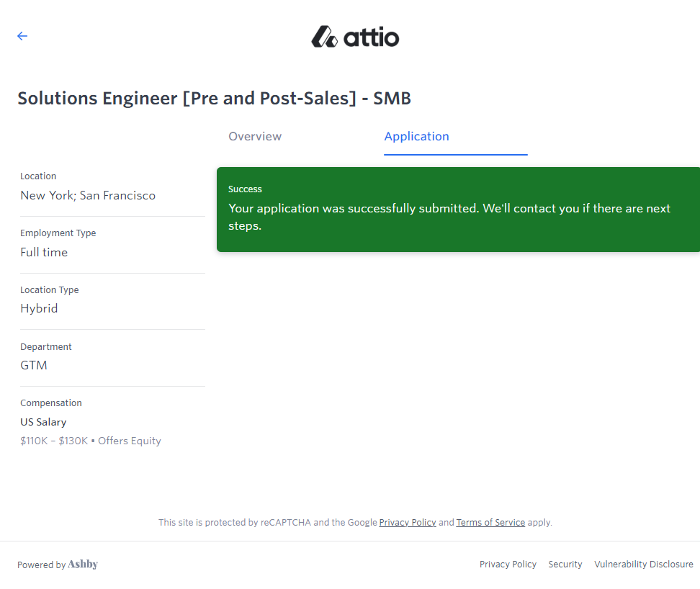Viewport: 700px width, 589px height.
Task: Select the Application tab
Action: [416, 137]
